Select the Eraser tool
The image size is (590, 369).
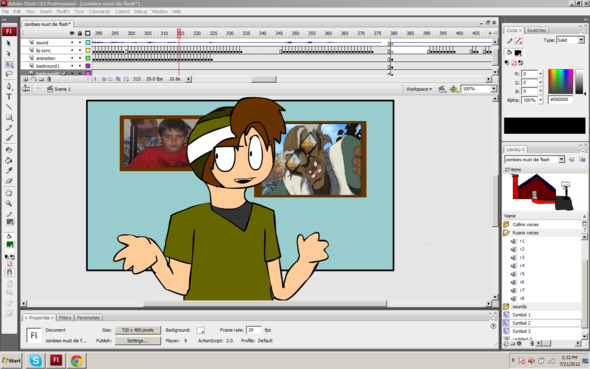click(x=9, y=181)
